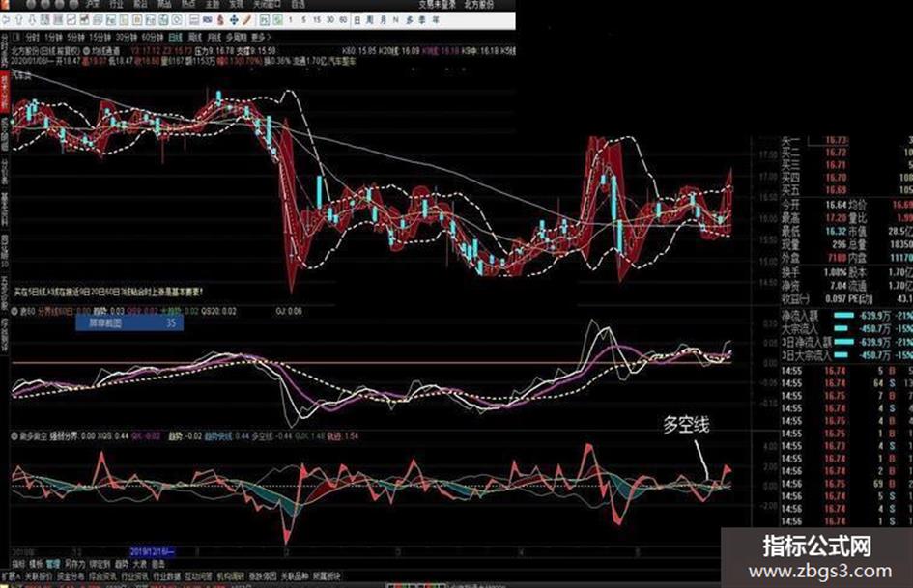Select 60-minute period button '60'
913x588 pixels.
point(344,20)
